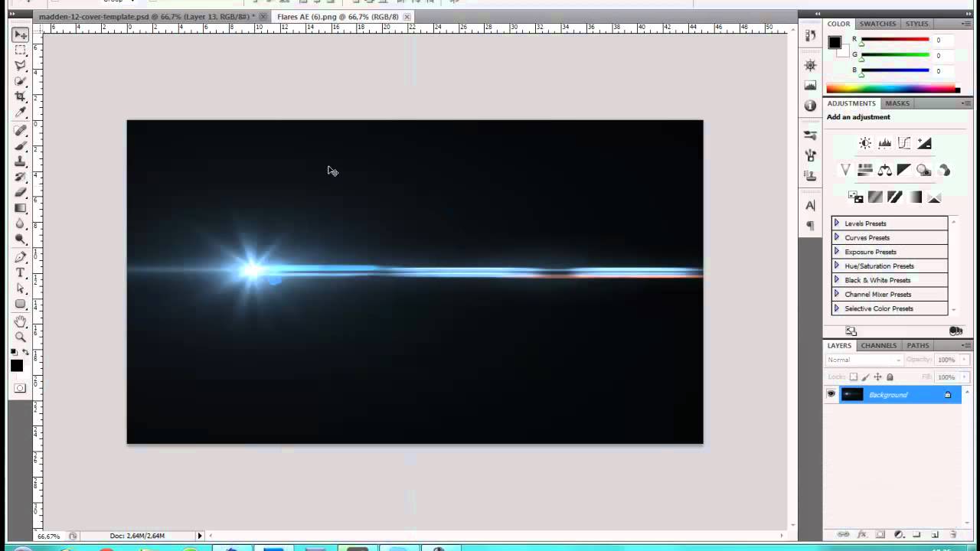Add a Threshold adjustment
The image size is (980, 551).
[x=895, y=197]
